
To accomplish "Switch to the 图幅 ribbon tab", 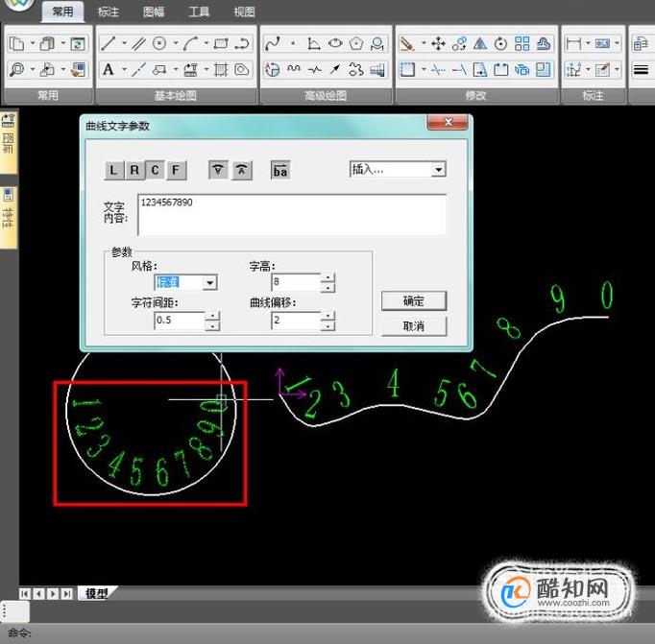I will coord(154,12).
